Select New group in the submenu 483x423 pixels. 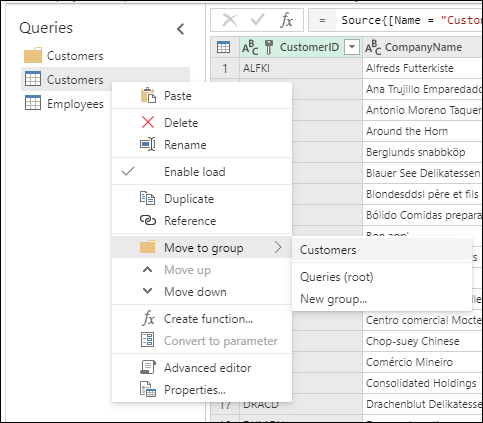pyautogui.click(x=382, y=299)
